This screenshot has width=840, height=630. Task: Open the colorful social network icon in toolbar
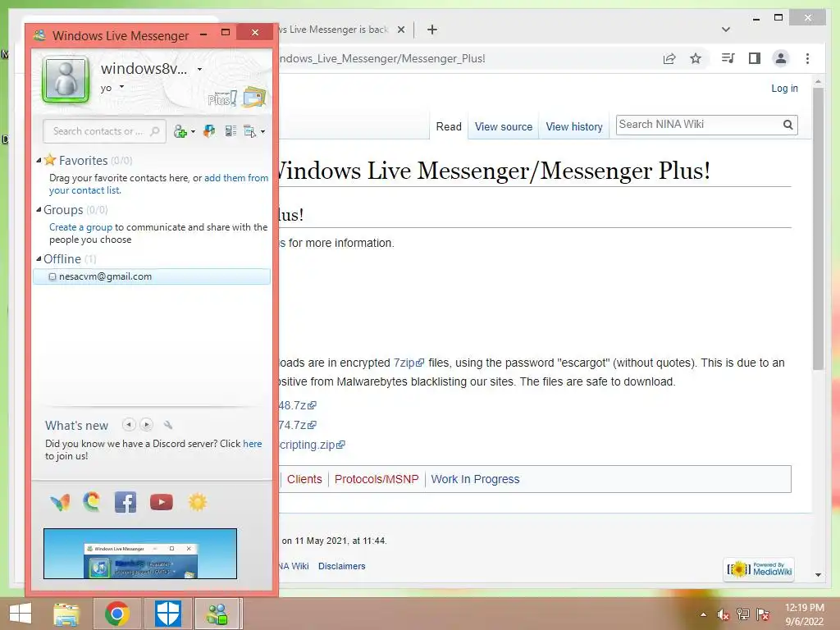[209, 131]
